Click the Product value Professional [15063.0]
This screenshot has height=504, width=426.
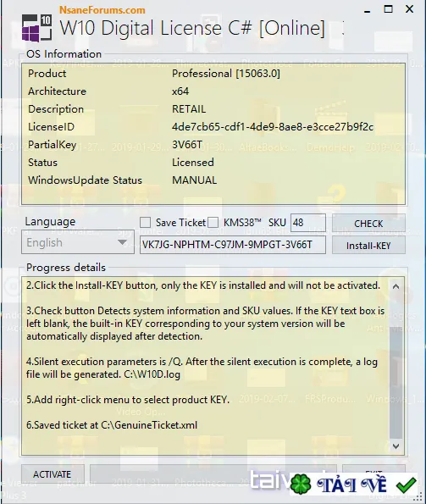pyautogui.click(x=226, y=74)
